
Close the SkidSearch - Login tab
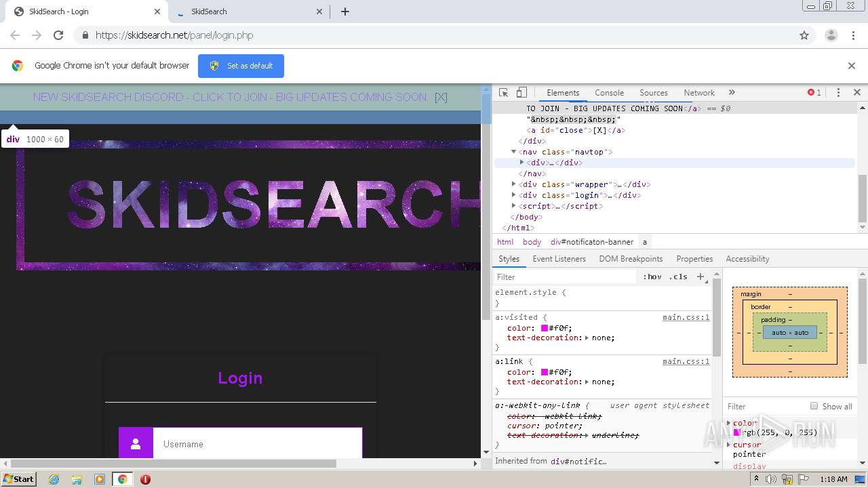(157, 12)
